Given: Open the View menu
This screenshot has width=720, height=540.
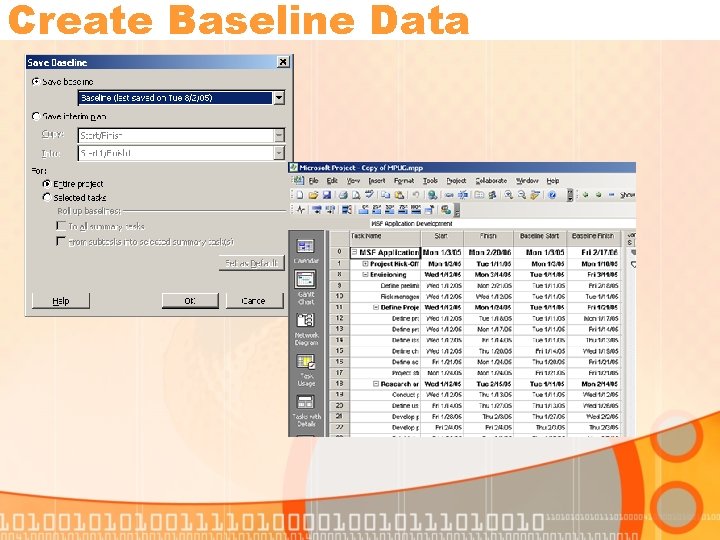Looking at the screenshot, I should (x=353, y=181).
